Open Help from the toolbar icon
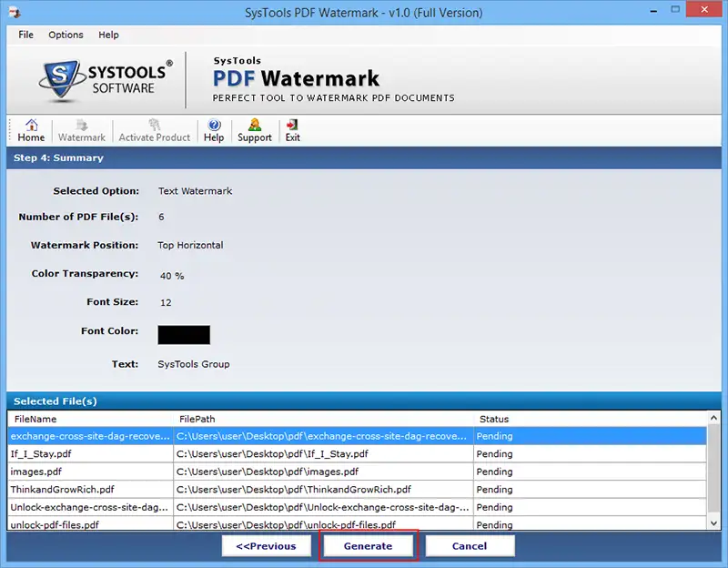Viewport: 728px width, 568px height. point(214,125)
